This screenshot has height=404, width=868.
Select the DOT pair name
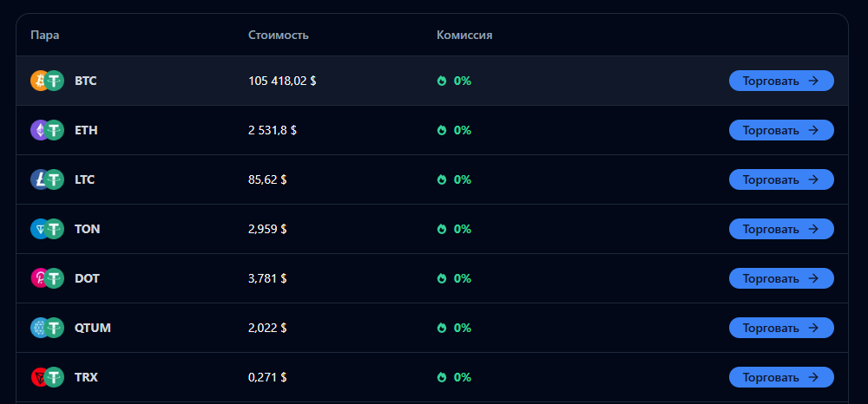point(87,278)
